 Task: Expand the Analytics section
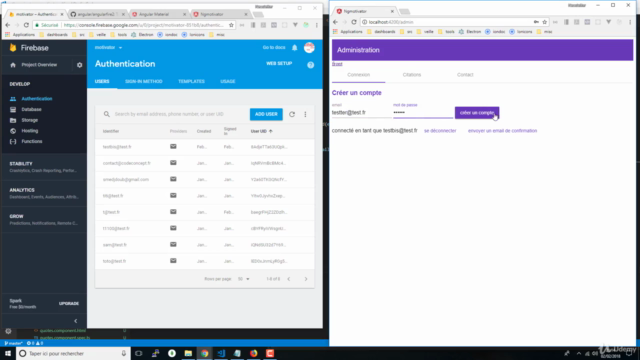coord(44,193)
